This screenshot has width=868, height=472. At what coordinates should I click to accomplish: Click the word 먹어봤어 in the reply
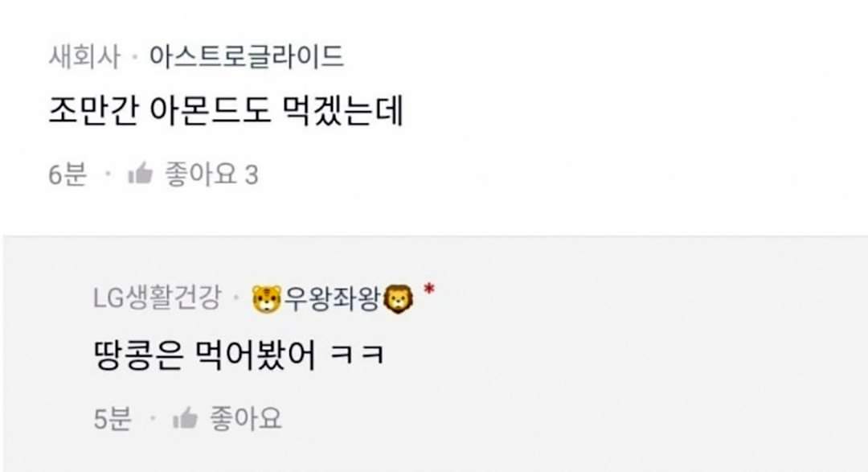[256, 355]
